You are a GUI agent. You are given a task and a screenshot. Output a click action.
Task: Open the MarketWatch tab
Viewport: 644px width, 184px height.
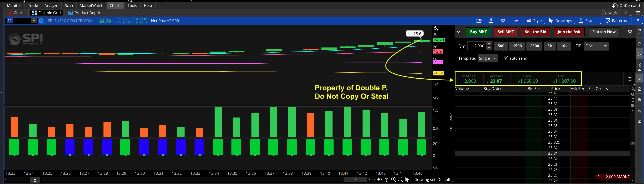91,6
